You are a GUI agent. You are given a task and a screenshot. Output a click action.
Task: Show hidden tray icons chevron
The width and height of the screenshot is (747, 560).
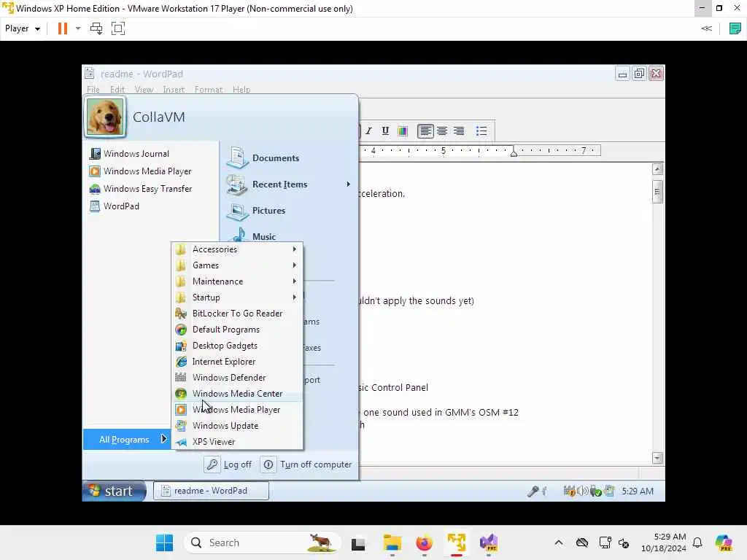pyautogui.click(x=559, y=542)
